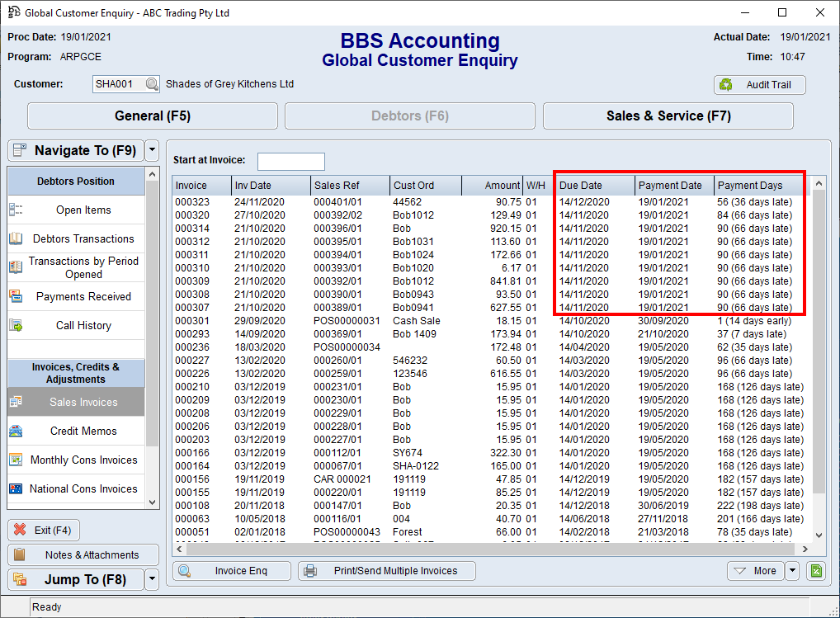Exit the enquiry with Exit (F4)
Image resolution: width=840 pixels, height=618 pixels.
43,530
